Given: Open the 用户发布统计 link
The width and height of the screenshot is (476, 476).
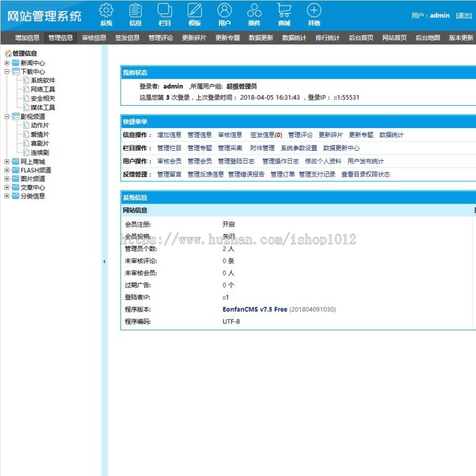Looking at the screenshot, I should 365,161.
